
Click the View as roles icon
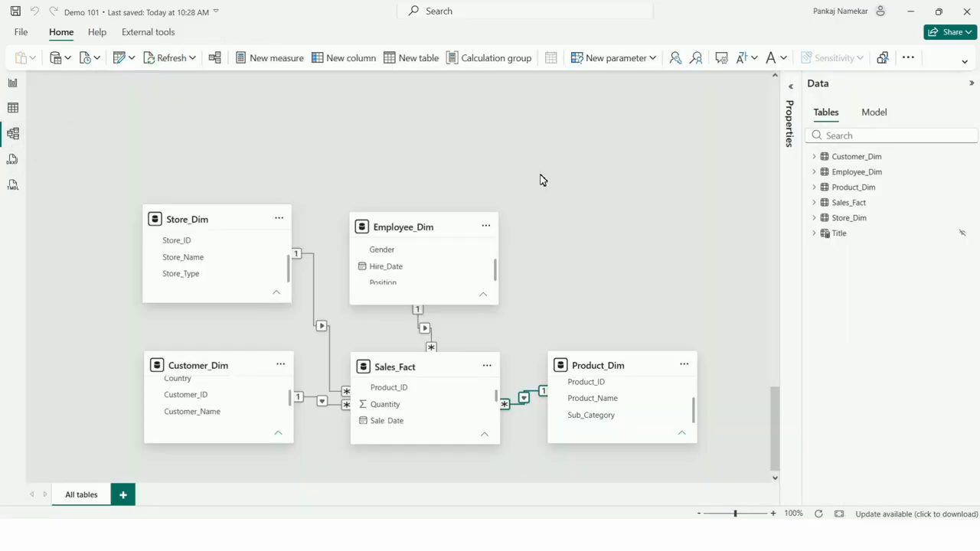[x=696, y=58]
